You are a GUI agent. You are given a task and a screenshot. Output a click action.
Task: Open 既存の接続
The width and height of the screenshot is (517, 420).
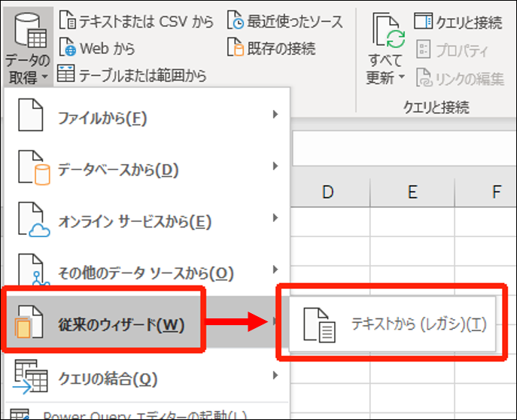coord(272,47)
